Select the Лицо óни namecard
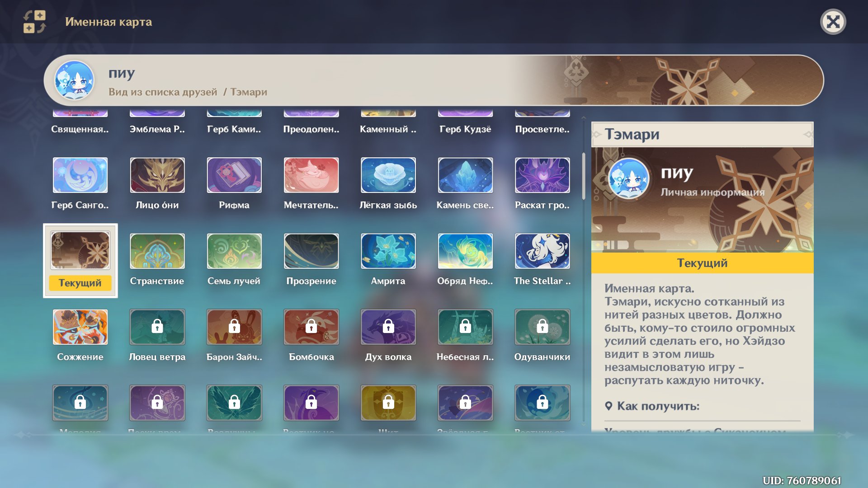Image resolution: width=868 pixels, height=488 pixels. [x=157, y=175]
